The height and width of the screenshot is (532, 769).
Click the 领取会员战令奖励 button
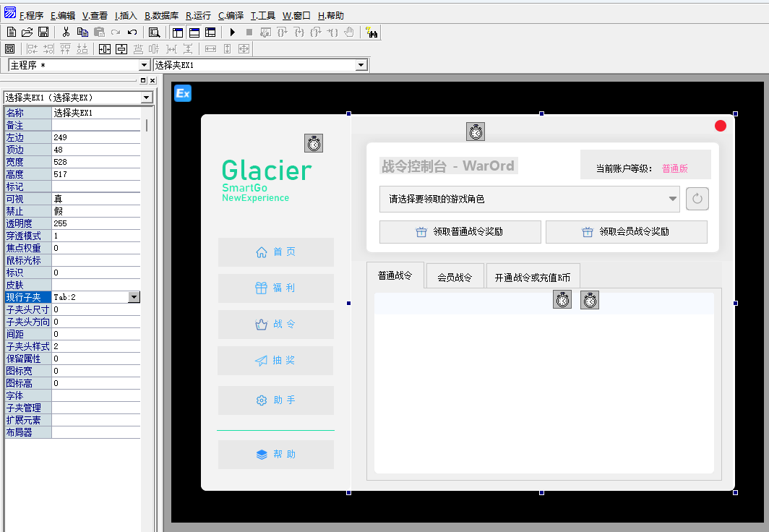click(627, 231)
